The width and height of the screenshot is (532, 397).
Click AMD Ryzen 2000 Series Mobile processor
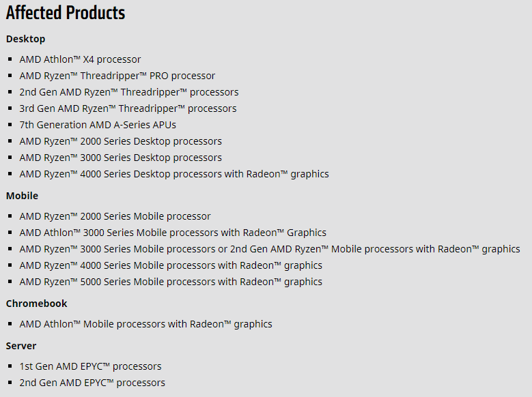pos(115,216)
